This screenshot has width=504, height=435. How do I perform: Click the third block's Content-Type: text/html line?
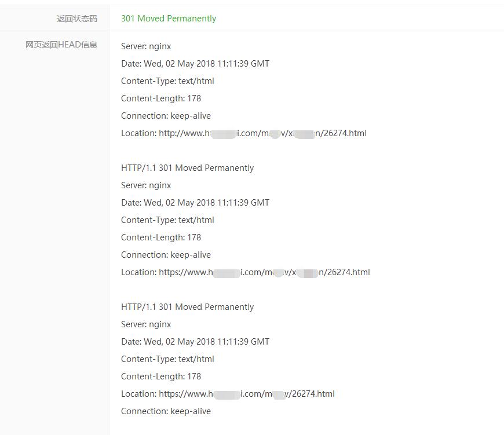(167, 359)
